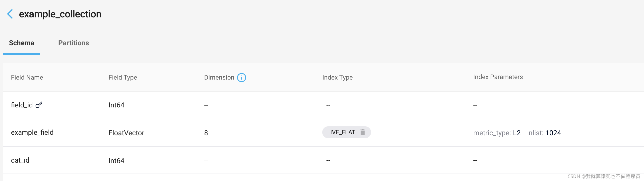Click the Field Name column header
Image resolution: width=644 pixels, height=181 pixels.
[27, 77]
